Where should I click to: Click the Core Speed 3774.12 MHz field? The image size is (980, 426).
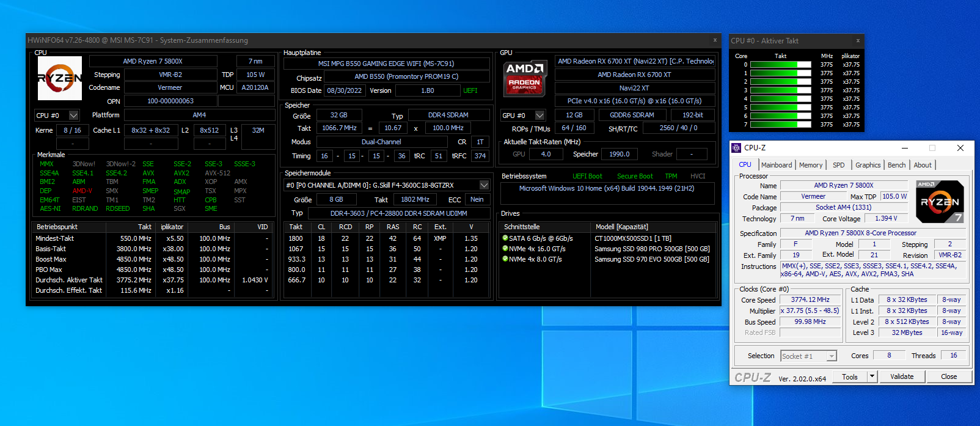[810, 299]
